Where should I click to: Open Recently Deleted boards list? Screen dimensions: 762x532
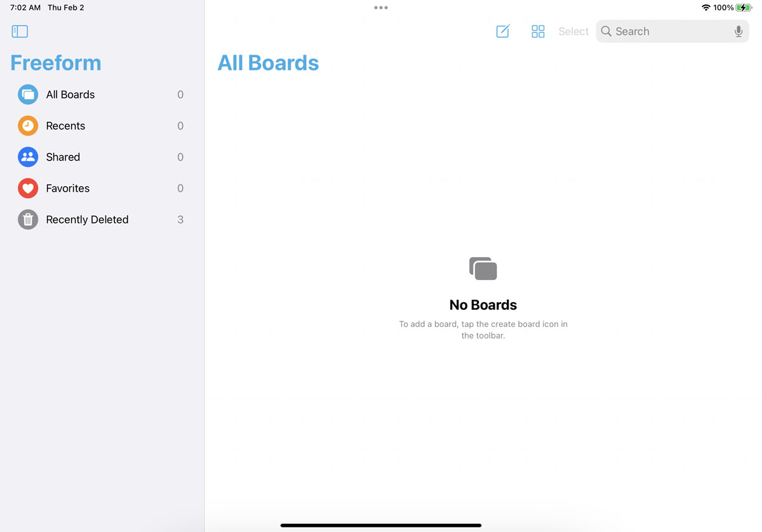click(87, 219)
